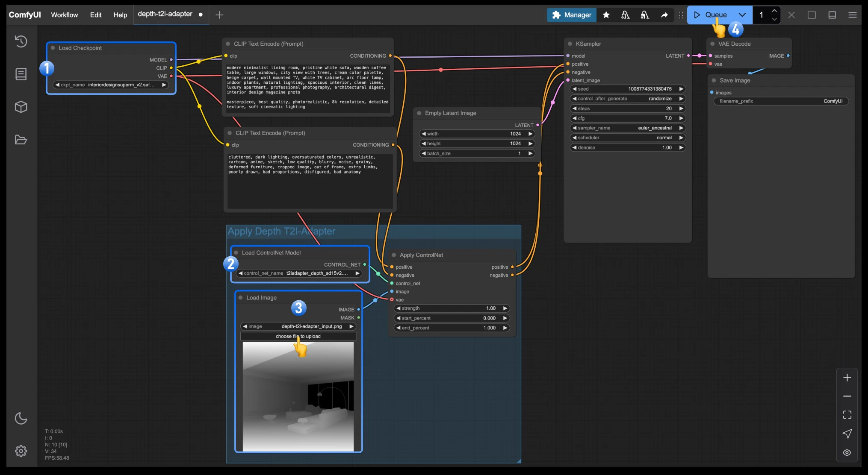Open the workflows browser in the sidebar
Viewport: 868px width, 475px height.
pos(21,140)
